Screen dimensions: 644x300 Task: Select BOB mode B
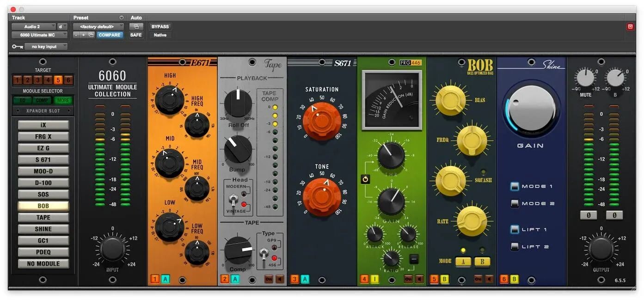click(482, 262)
